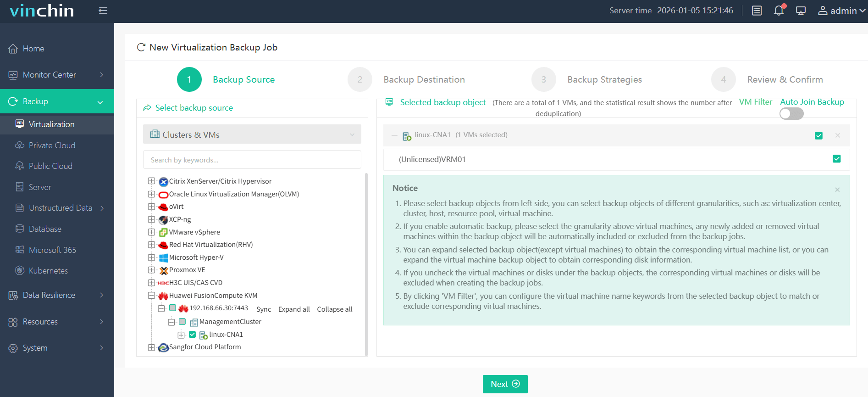The image size is (868, 397).
Task: Select Kubernetes from the Backup submenu
Action: pos(48,271)
